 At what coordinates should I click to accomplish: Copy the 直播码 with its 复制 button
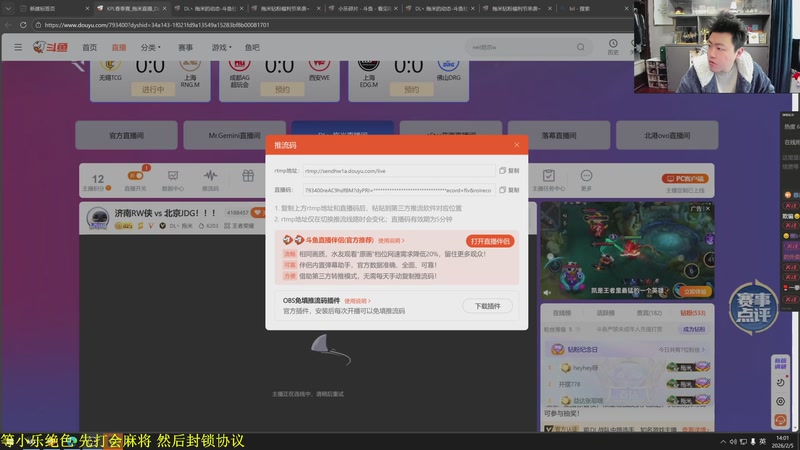[509, 190]
